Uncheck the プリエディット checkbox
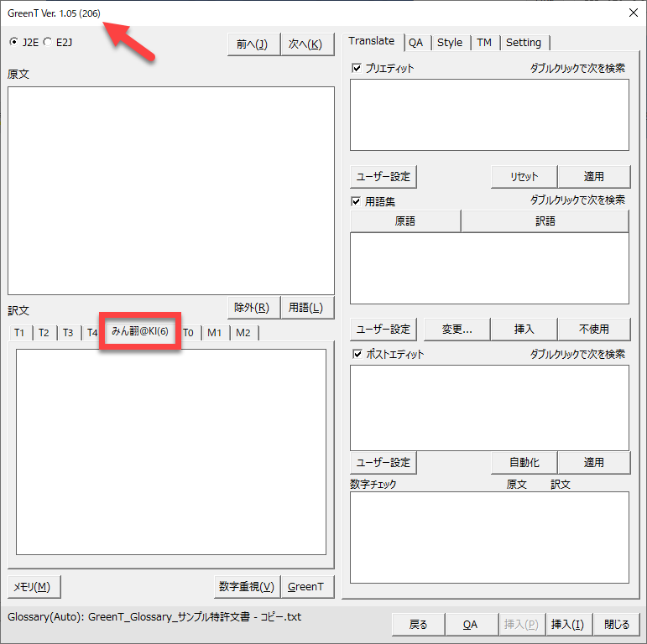Screen dimensions: 647x644 [x=357, y=68]
